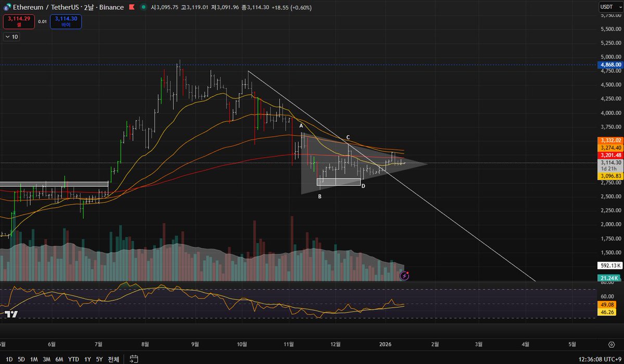The height and width of the screenshot is (364, 624).
Task: Open chart settings gear icon
Action: (x=612, y=345)
